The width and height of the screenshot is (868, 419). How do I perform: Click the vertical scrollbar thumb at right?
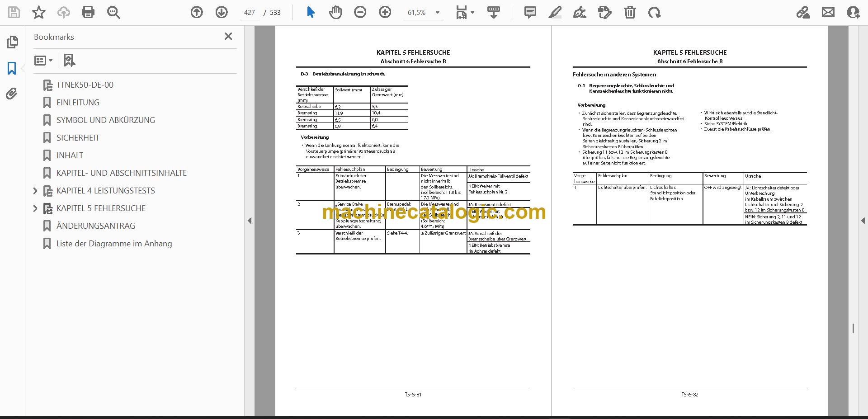click(x=853, y=329)
